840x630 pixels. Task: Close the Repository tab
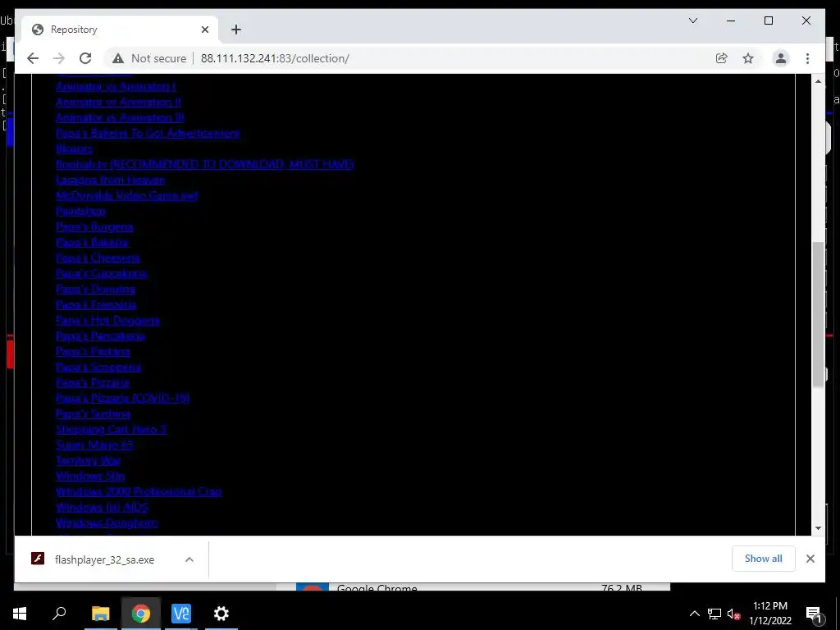click(204, 30)
